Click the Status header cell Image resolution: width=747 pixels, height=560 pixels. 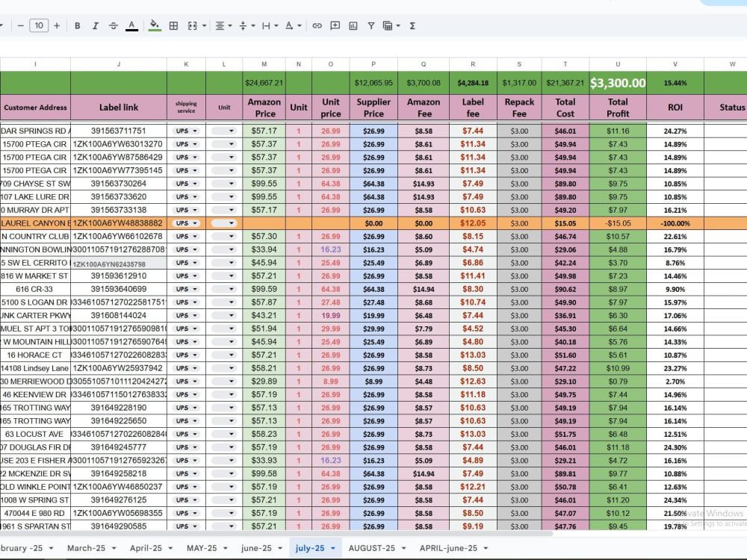point(725,108)
